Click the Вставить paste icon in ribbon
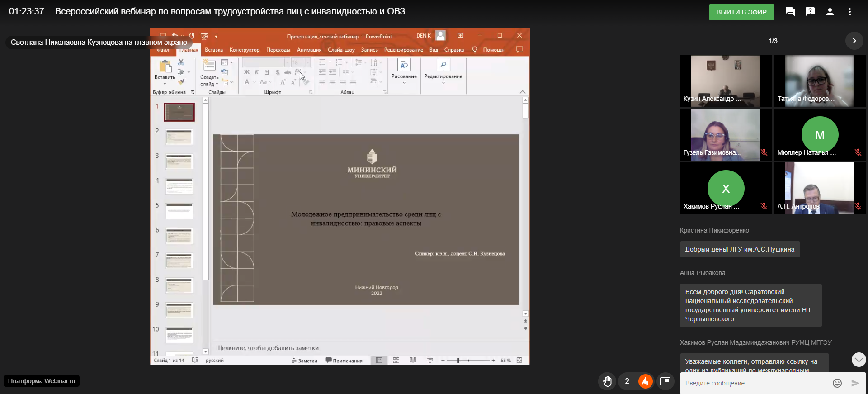 pos(165,68)
